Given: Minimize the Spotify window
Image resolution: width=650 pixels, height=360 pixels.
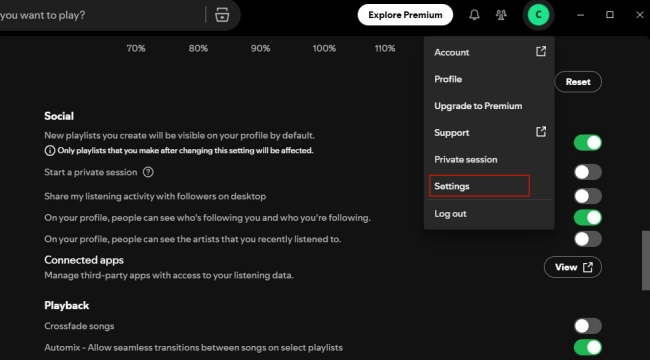Looking at the screenshot, I should 580,15.
